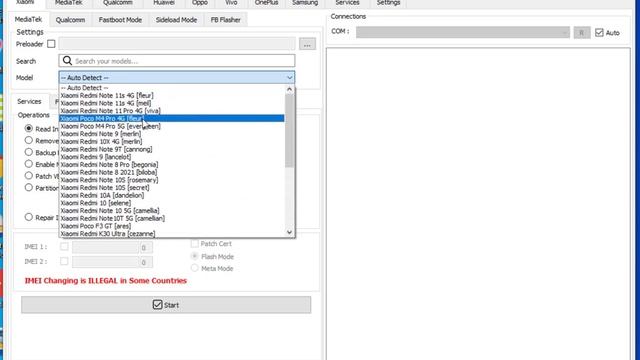Click the search magnifier icon
The width and height of the screenshot is (640, 360).
tap(67, 61)
